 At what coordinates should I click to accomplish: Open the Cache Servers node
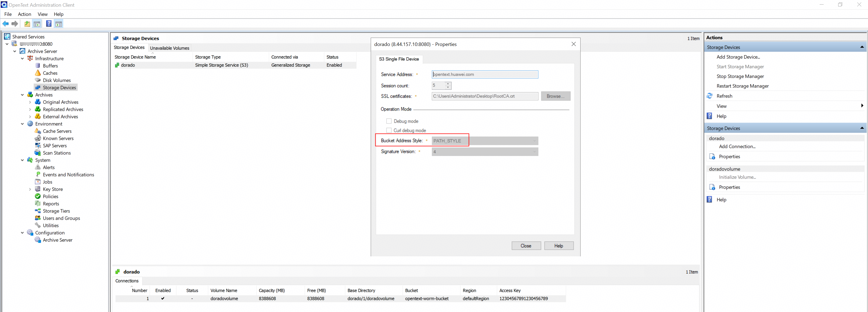click(57, 131)
